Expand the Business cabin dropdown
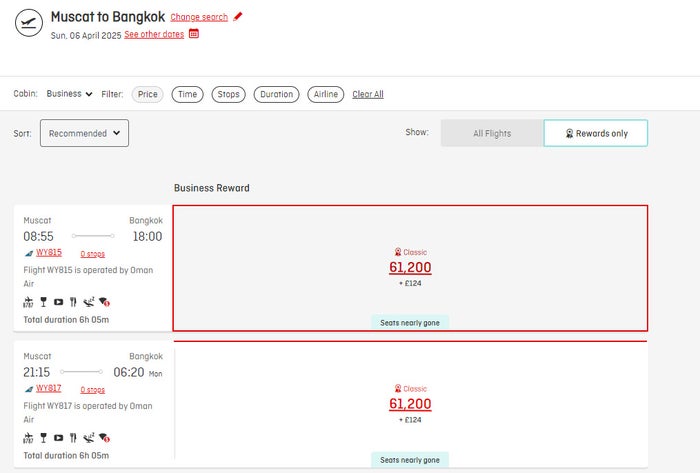The height and width of the screenshot is (473, 700). coord(69,94)
